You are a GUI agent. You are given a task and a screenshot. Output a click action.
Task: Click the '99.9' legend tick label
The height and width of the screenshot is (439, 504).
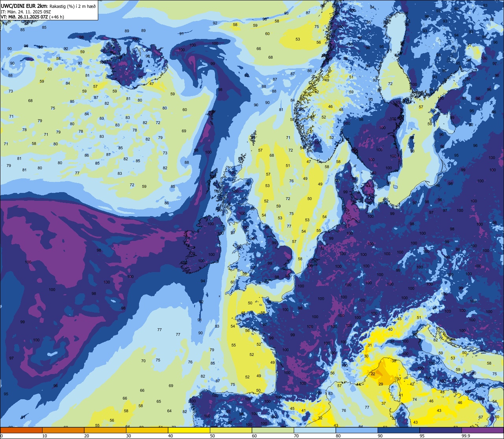pos(466,436)
